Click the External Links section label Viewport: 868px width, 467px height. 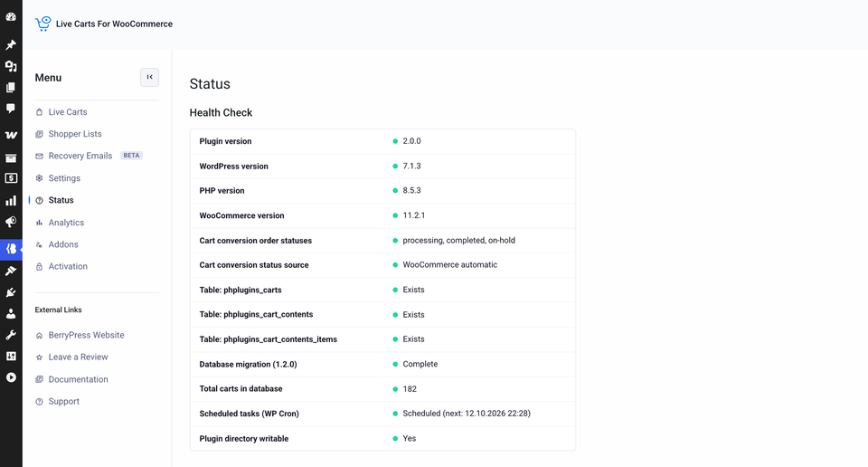pyautogui.click(x=58, y=310)
